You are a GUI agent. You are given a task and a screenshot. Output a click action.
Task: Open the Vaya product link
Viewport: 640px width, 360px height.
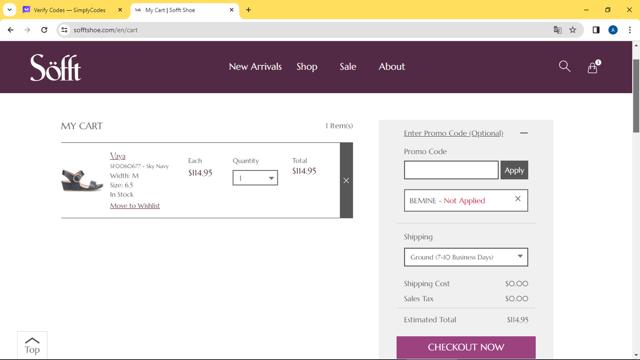(118, 156)
